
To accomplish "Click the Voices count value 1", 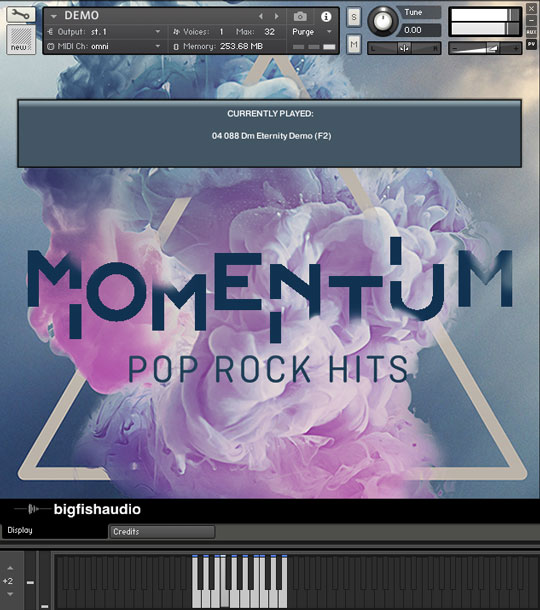I will [x=221, y=32].
